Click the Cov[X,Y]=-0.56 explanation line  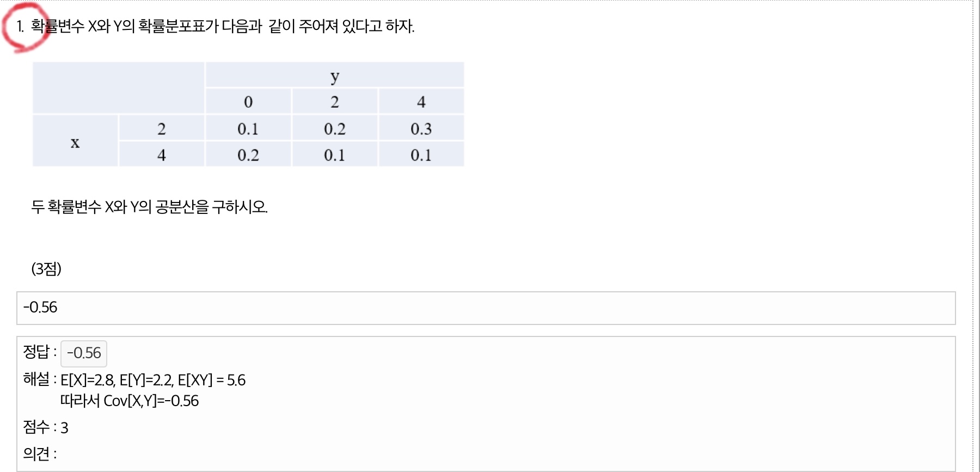[130, 401]
